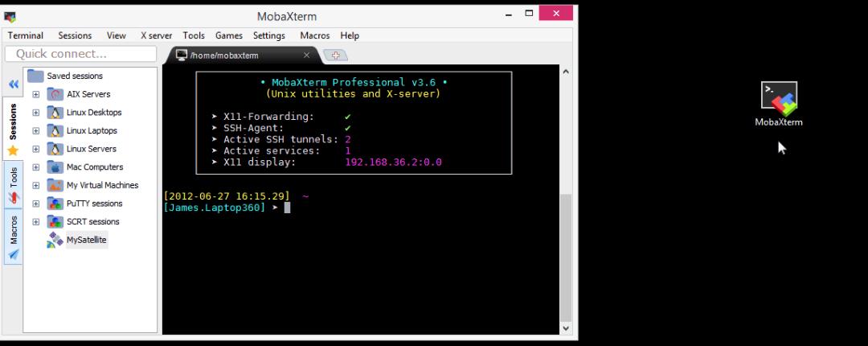Select the Linux Laptops label

click(x=92, y=131)
